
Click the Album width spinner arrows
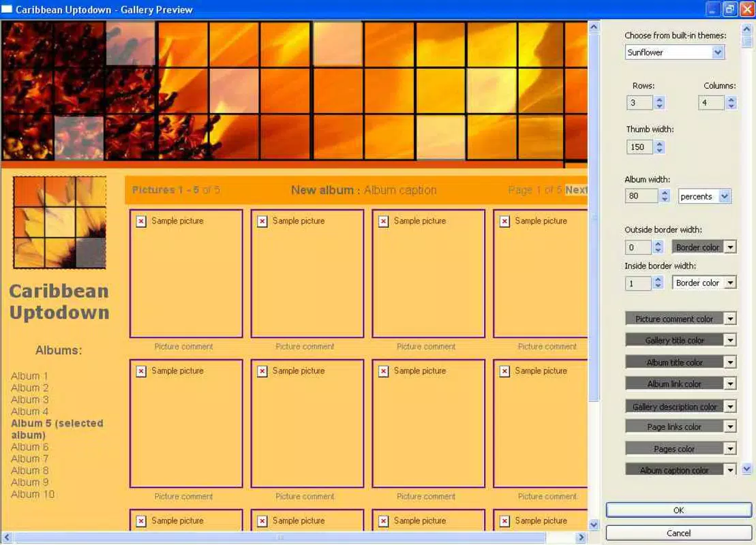tap(665, 196)
